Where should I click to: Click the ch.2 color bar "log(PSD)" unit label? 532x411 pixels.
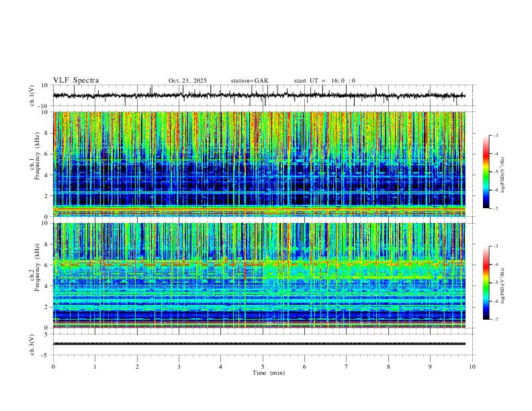(502, 285)
